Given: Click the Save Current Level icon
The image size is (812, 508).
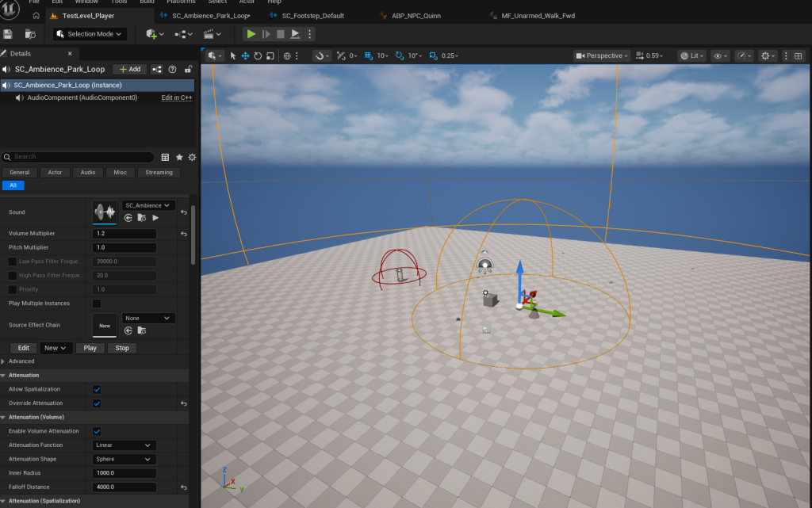Looking at the screenshot, I should click(8, 34).
